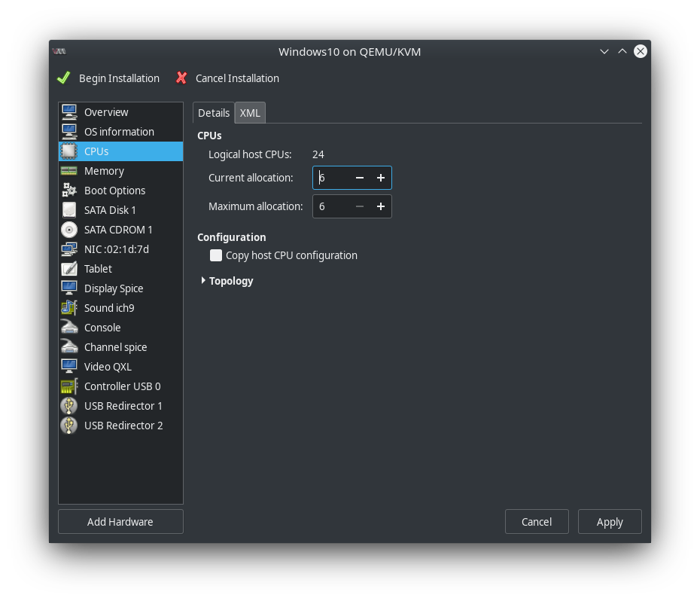The image size is (700, 601).
Task: Select the Memory row label in hardware list
Action: point(104,171)
